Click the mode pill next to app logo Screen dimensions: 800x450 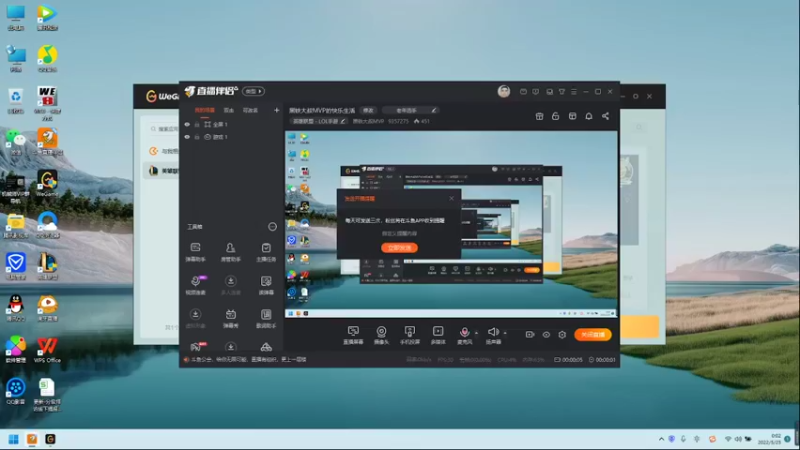254,91
